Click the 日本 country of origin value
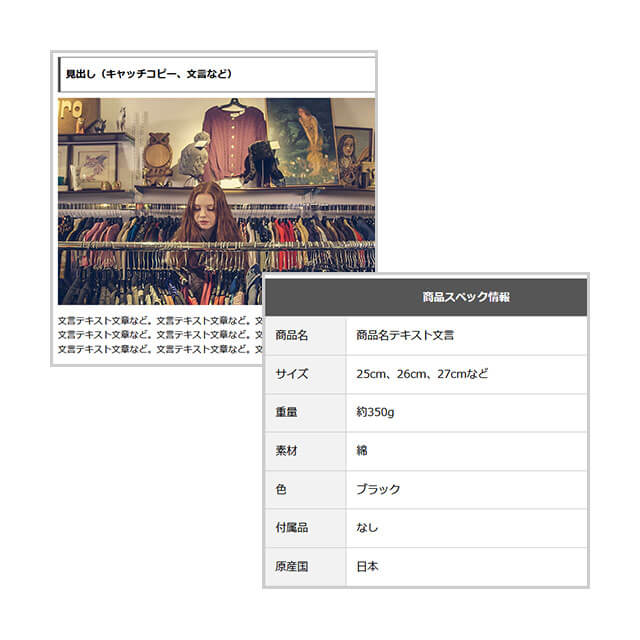 coord(367,566)
